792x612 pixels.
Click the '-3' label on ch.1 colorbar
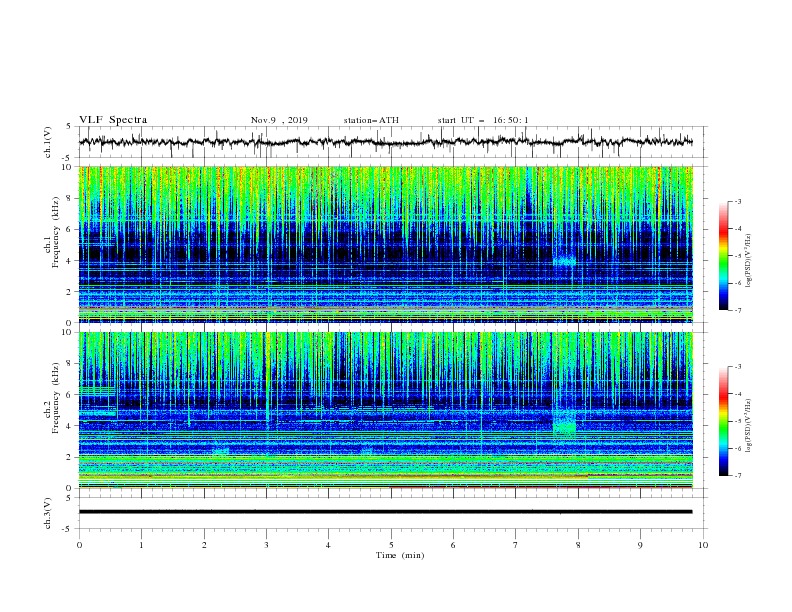tap(738, 201)
